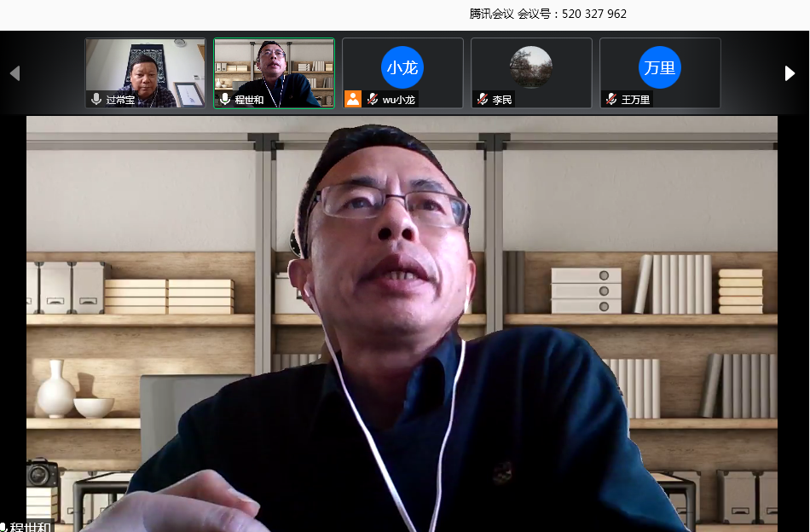810x532 pixels.
Task: Click the muted microphone icon for wu小龙
Action: (x=373, y=100)
